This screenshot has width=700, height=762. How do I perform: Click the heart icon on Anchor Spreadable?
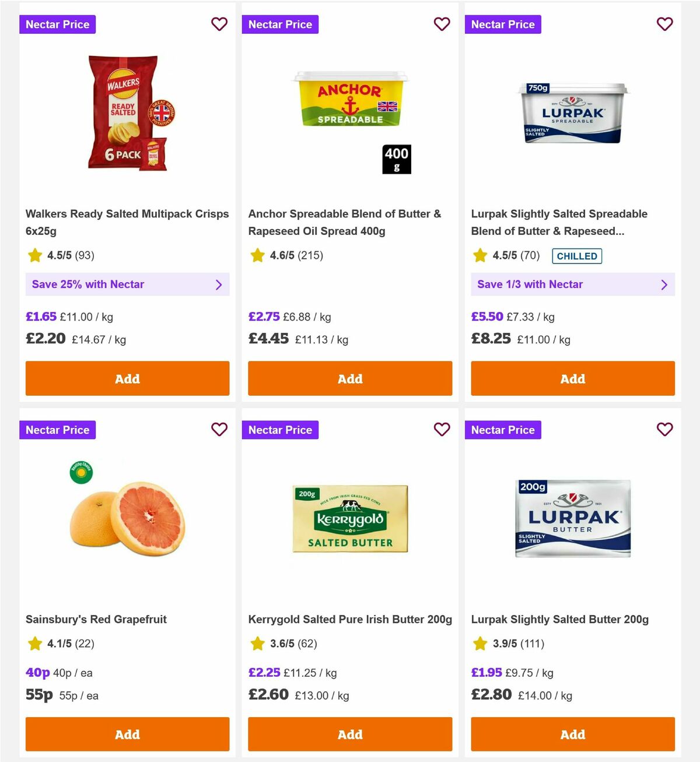pos(442,24)
